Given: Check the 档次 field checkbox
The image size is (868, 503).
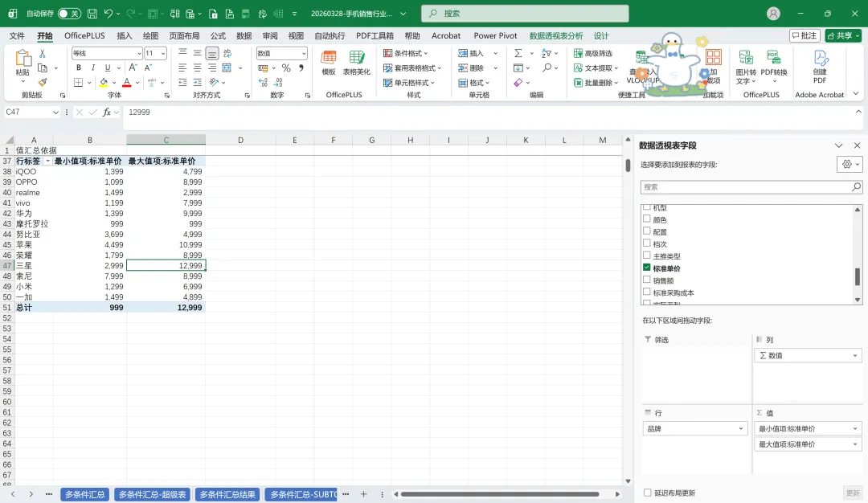Looking at the screenshot, I should pyautogui.click(x=646, y=243).
